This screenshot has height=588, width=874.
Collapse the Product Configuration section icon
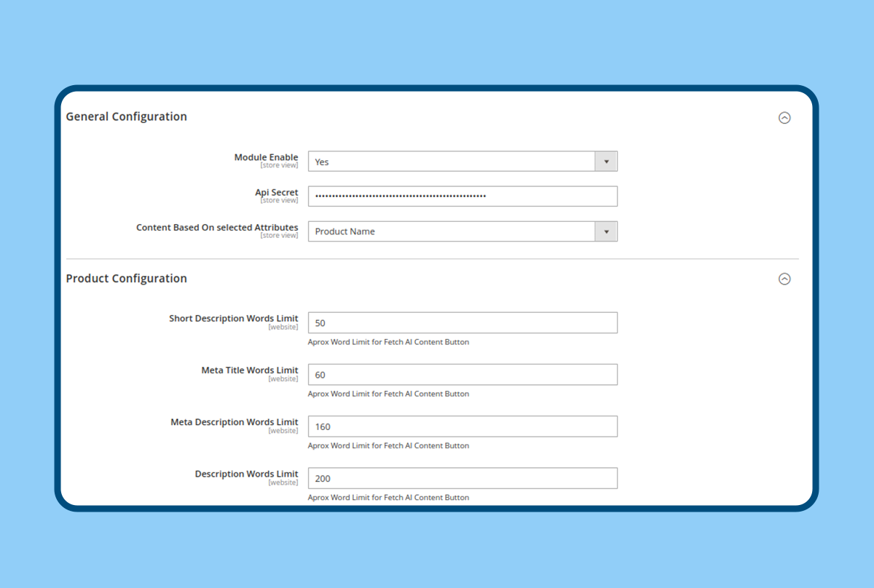(x=784, y=279)
